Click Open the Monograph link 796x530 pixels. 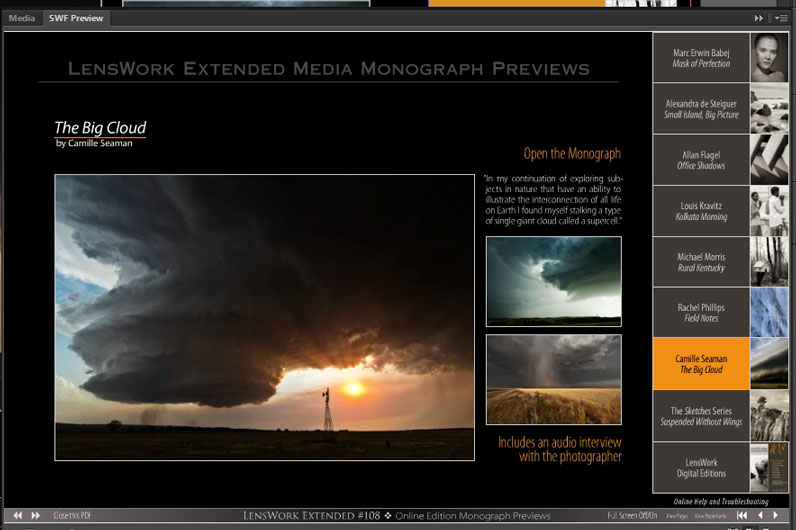pyautogui.click(x=572, y=154)
